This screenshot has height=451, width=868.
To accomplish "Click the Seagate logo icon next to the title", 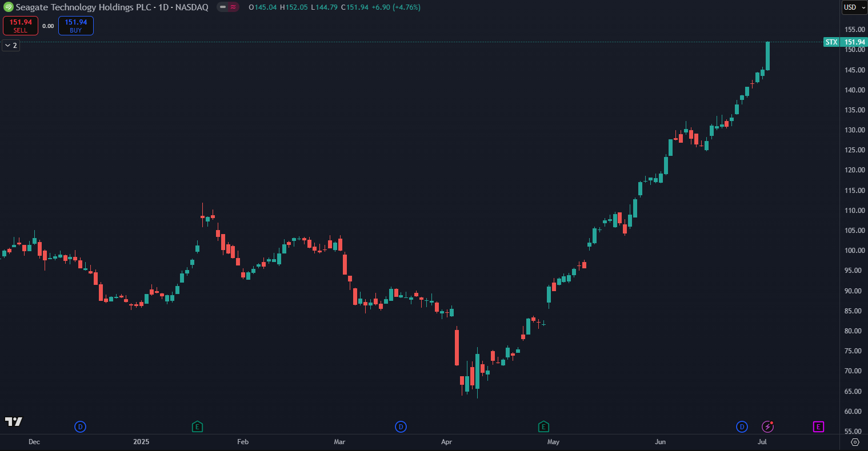I will click(8, 7).
